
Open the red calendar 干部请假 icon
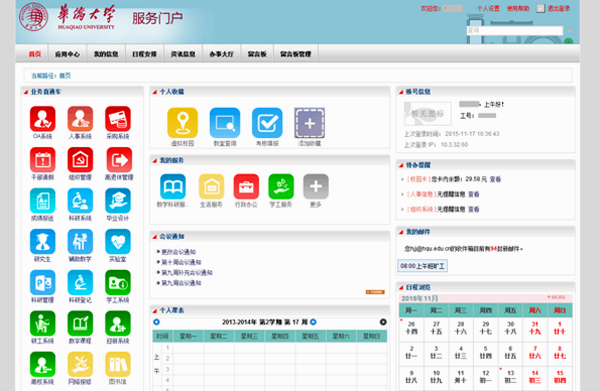click(x=42, y=160)
